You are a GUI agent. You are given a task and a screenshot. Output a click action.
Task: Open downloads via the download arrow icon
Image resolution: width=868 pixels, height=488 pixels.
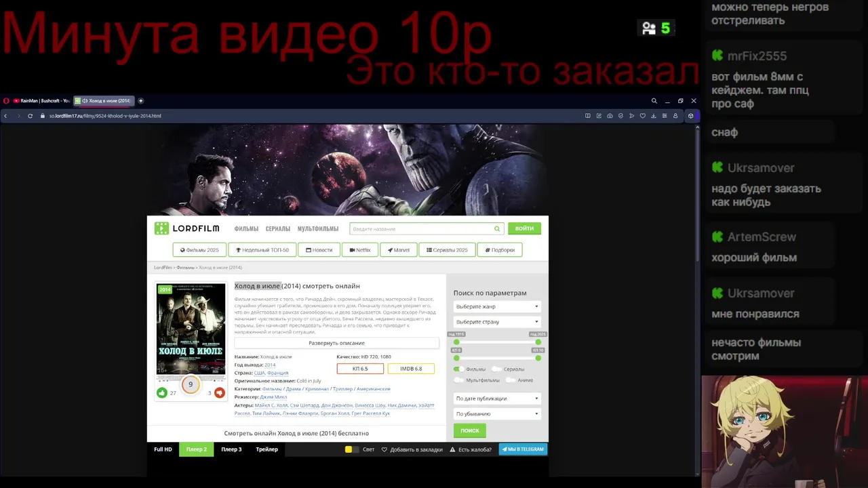click(x=654, y=116)
